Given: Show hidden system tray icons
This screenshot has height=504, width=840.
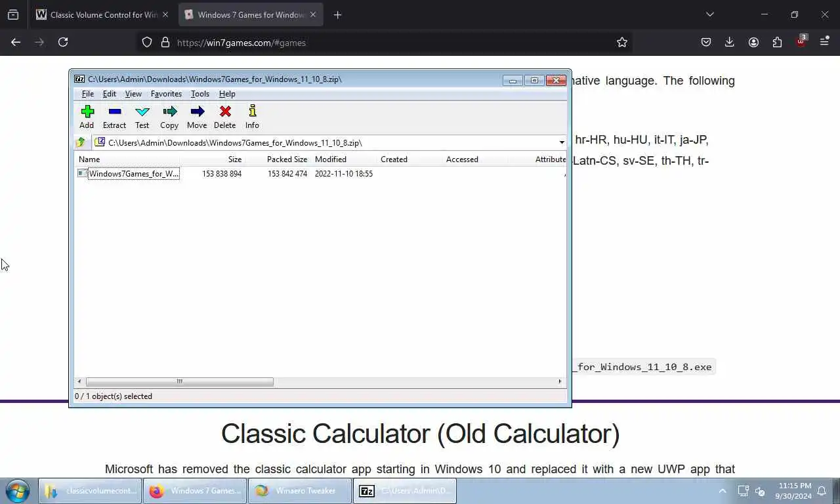Looking at the screenshot, I should [723, 491].
